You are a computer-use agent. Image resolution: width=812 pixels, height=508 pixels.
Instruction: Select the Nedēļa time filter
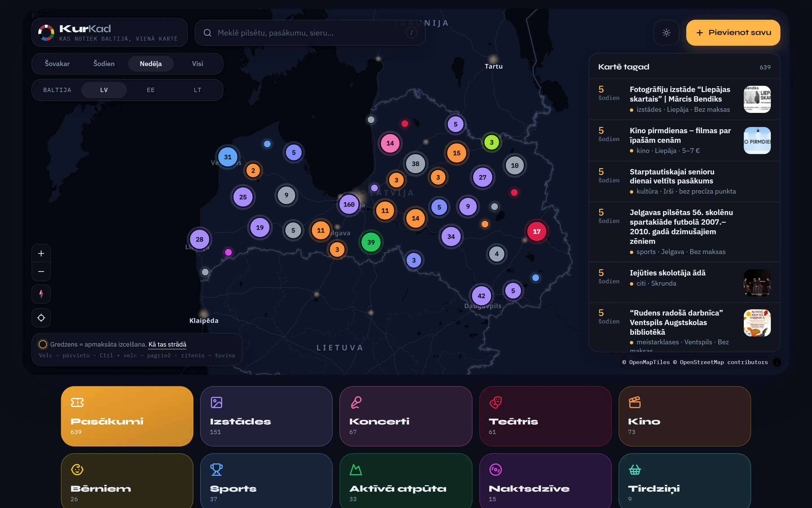click(151, 63)
